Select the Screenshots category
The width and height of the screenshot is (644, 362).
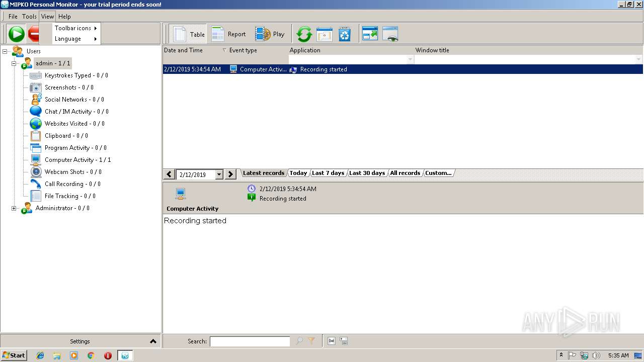pyautogui.click(x=69, y=87)
